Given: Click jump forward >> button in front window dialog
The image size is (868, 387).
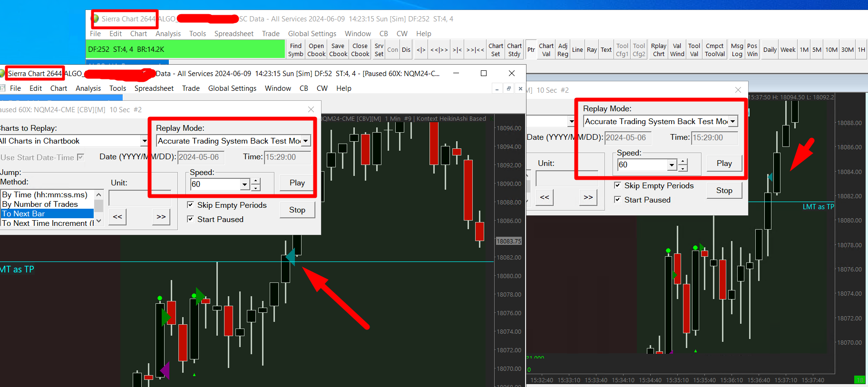Looking at the screenshot, I should (x=161, y=217).
